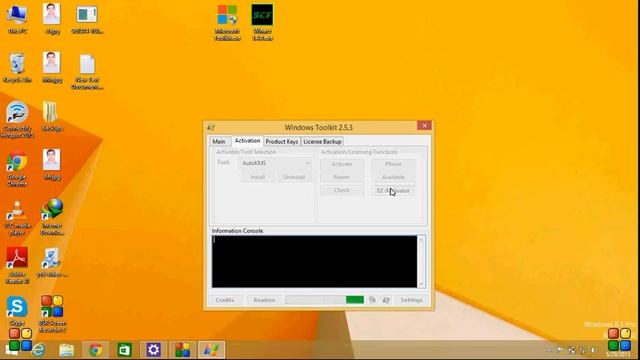
Task: Switch to the Main tab
Action: [219, 141]
